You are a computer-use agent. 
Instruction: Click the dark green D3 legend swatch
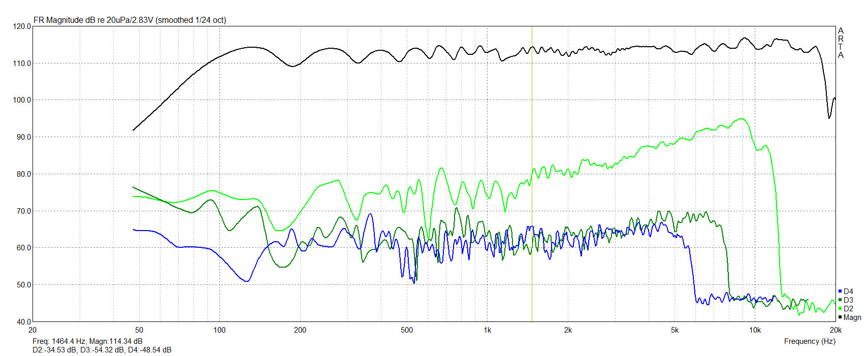point(840,300)
